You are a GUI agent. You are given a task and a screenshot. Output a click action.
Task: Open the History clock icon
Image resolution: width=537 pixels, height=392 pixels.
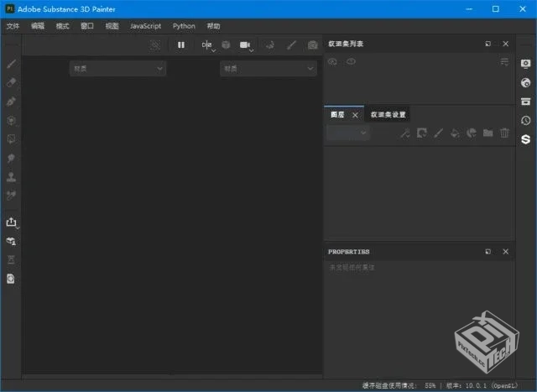[x=525, y=120]
